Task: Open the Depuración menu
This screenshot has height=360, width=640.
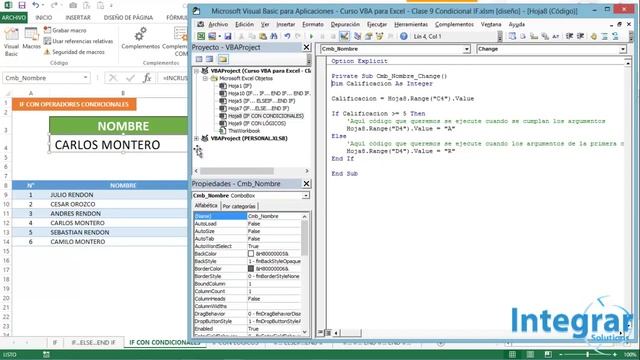Action: tap(345, 24)
